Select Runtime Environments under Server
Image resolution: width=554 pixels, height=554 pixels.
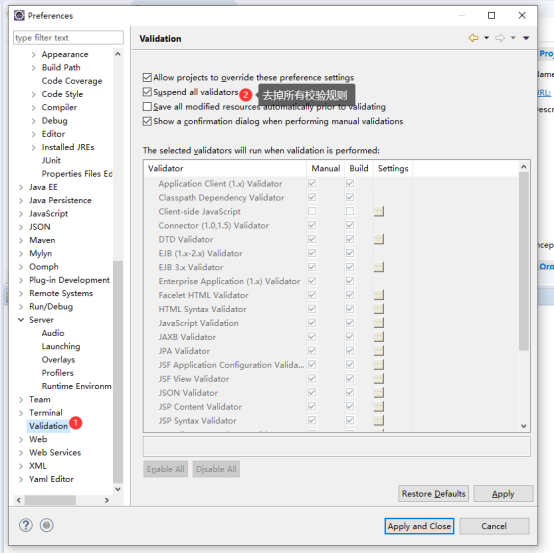(76, 386)
